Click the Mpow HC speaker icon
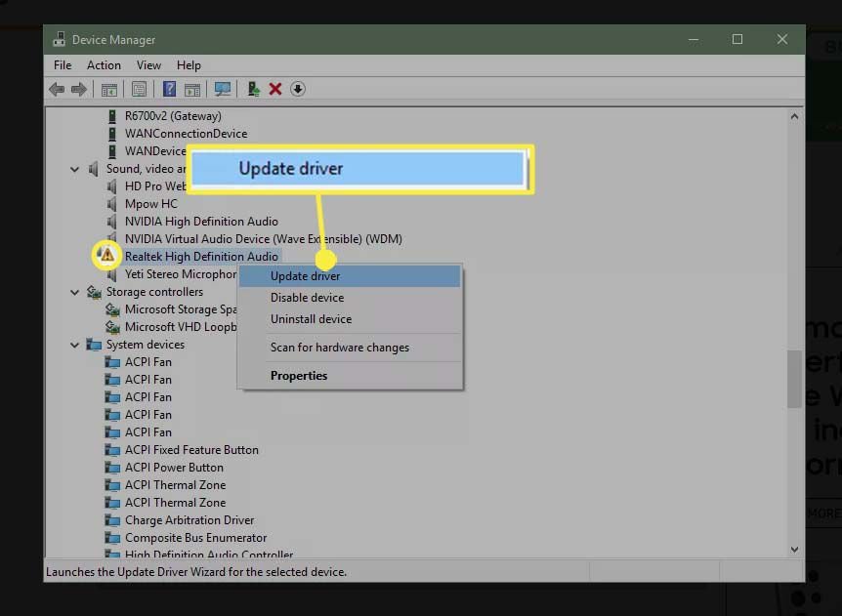This screenshot has width=842, height=616. tap(111, 204)
